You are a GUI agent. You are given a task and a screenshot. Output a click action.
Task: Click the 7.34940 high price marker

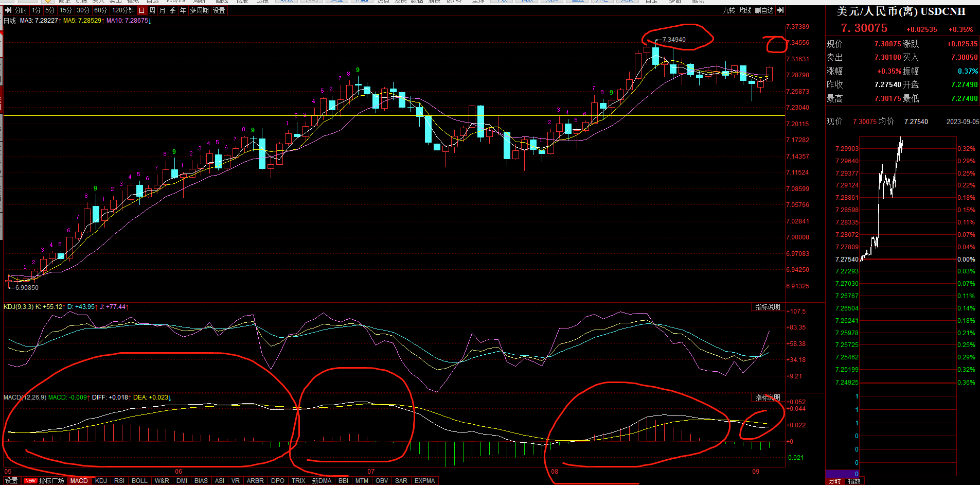pos(673,40)
